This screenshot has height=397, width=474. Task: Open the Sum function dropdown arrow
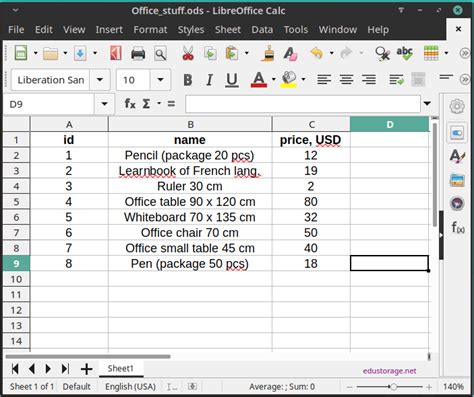[159, 104]
